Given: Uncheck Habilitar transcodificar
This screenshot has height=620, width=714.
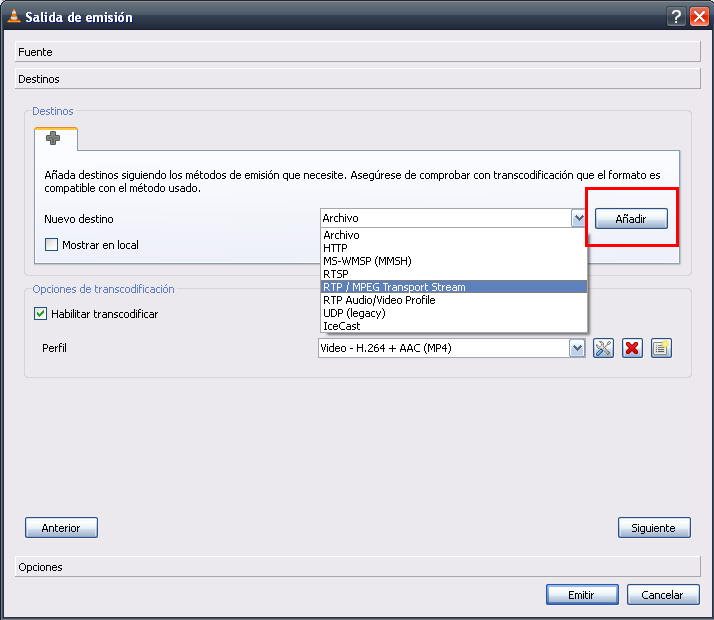Looking at the screenshot, I should pos(41,314).
